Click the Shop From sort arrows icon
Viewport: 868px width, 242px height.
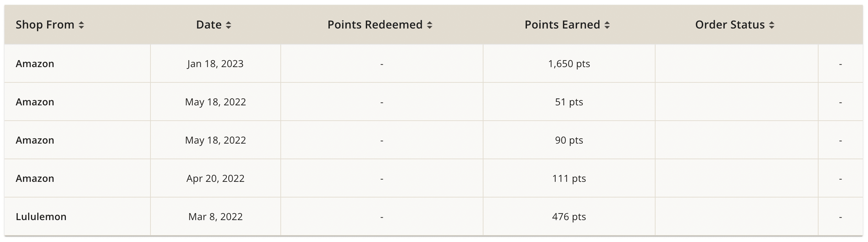click(81, 25)
